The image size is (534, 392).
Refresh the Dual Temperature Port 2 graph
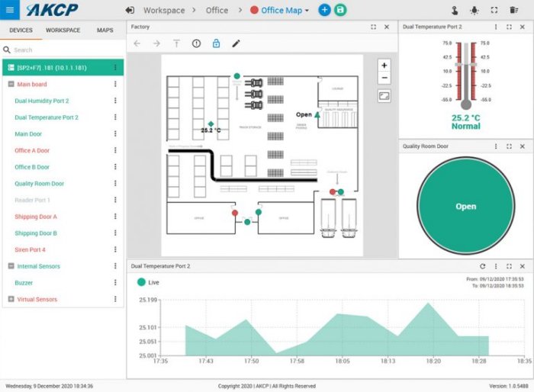482,266
